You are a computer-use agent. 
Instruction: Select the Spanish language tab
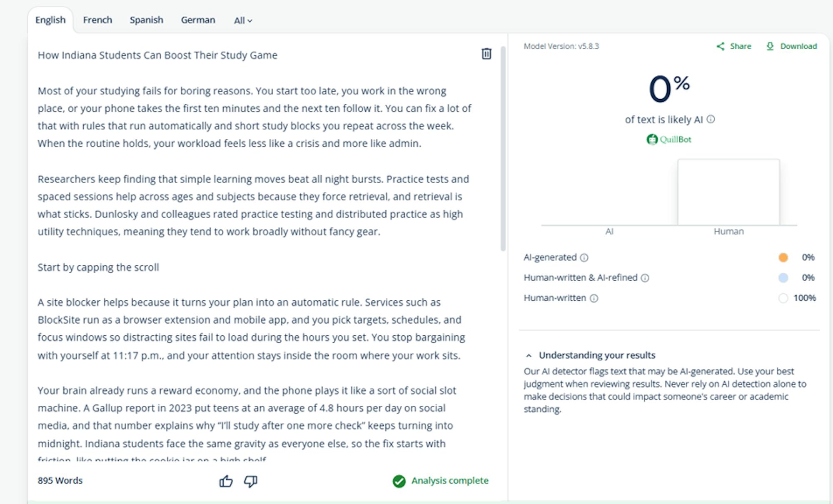[x=146, y=20]
